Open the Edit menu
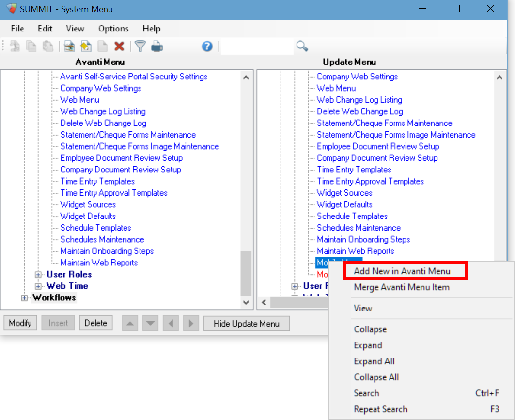The width and height of the screenshot is (515, 420). 45,29
